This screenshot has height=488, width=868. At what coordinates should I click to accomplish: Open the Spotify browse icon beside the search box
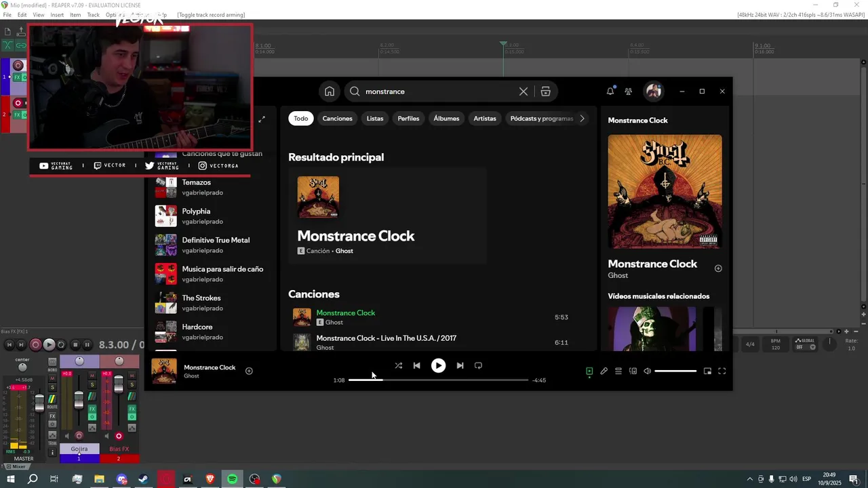[x=545, y=91]
